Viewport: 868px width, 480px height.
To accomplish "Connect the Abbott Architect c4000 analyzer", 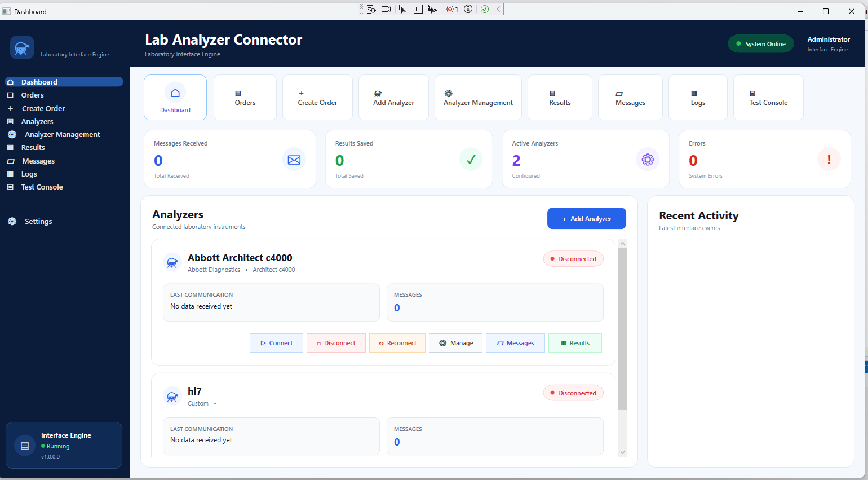I will click(x=276, y=343).
